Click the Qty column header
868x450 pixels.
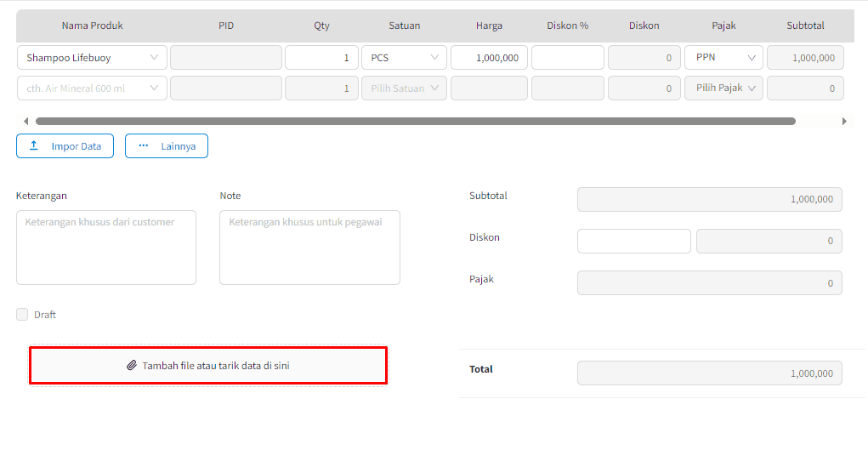pyautogui.click(x=321, y=26)
